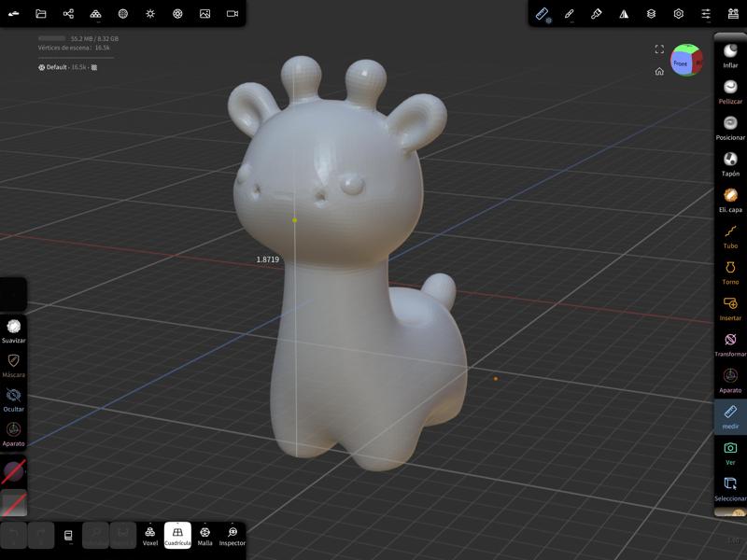Select the Suavizar brush
The width and height of the screenshot is (747, 560).
click(x=13, y=329)
